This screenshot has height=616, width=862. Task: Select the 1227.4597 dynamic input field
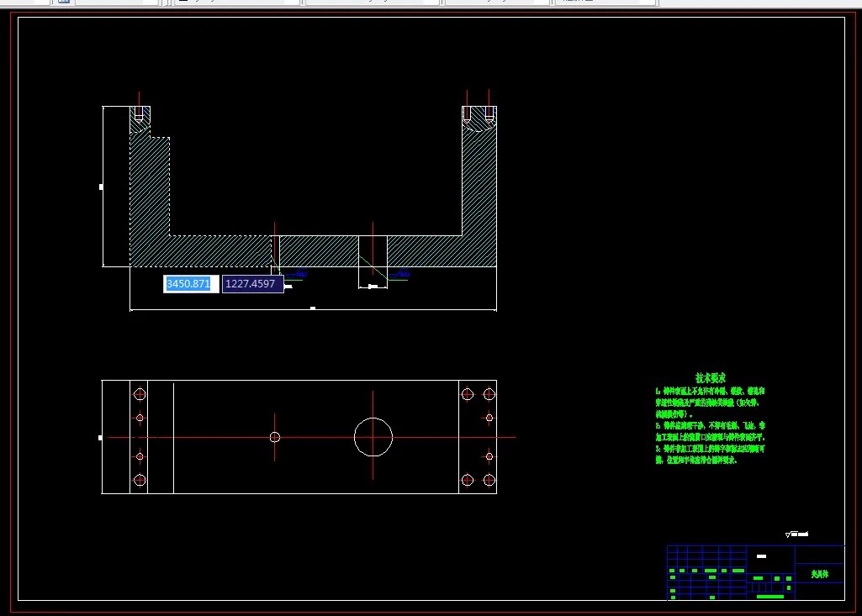coord(253,283)
